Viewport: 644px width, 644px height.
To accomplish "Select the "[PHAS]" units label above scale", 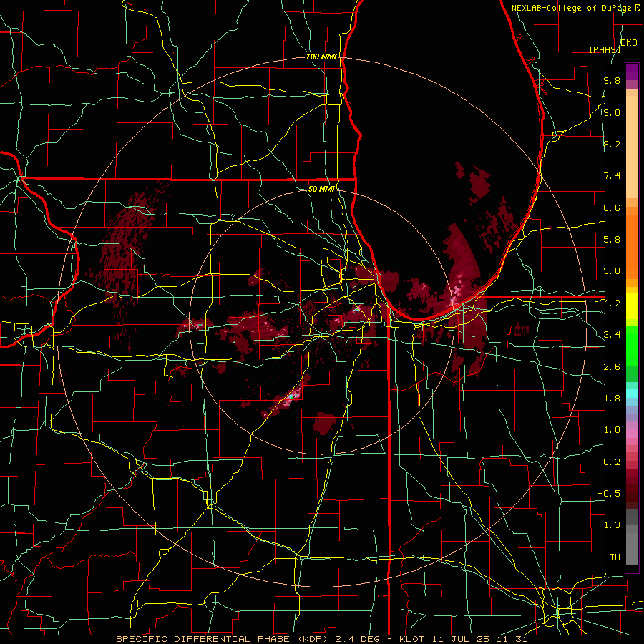I will click(605, 49).
